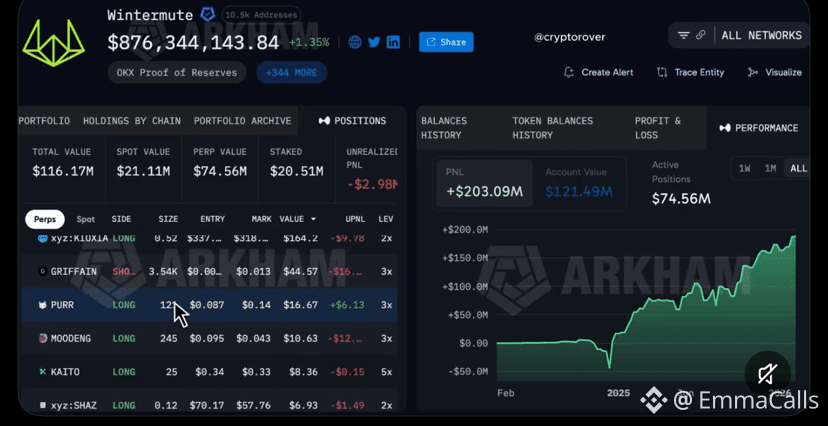Click MOODENG's $10.63 value

(x=300, y=338)
